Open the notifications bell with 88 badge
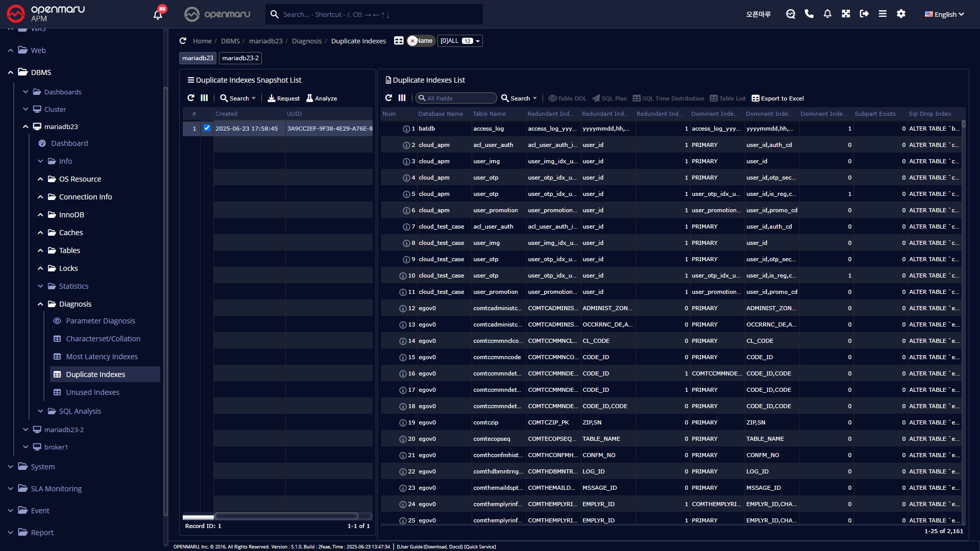Image resolution: width=980 pixels, height=551 pixels. pyautogui.click(x=158, y=14)
